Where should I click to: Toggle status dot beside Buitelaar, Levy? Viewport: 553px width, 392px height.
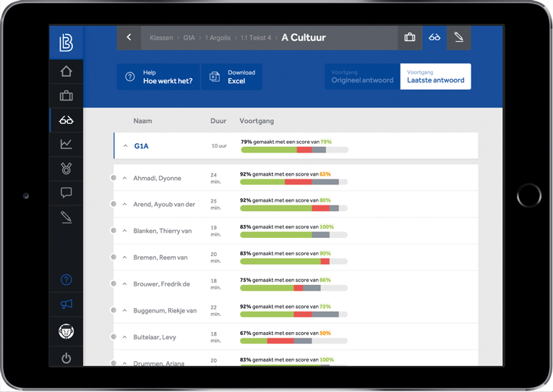click(x=113, y=337)
